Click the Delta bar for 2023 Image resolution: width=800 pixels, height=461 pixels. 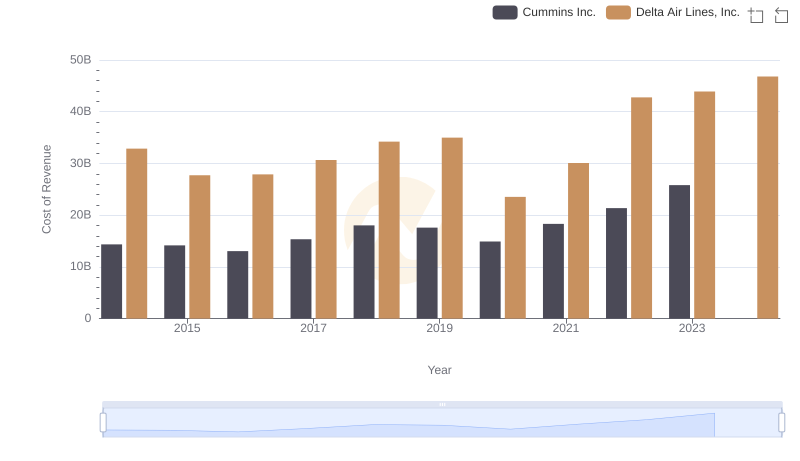(x=704, y=205)
